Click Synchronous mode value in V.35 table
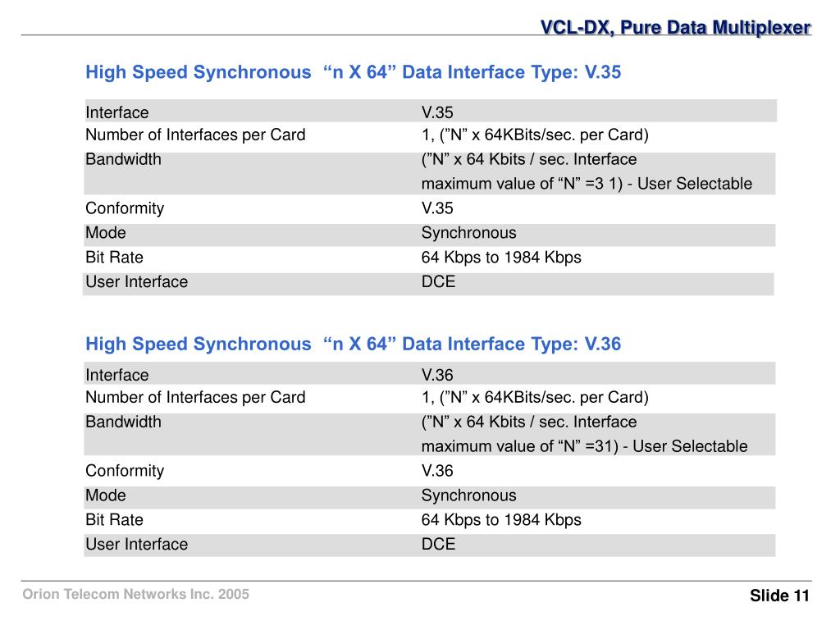Viewport: 840px width, 630px height. [468, 233]
